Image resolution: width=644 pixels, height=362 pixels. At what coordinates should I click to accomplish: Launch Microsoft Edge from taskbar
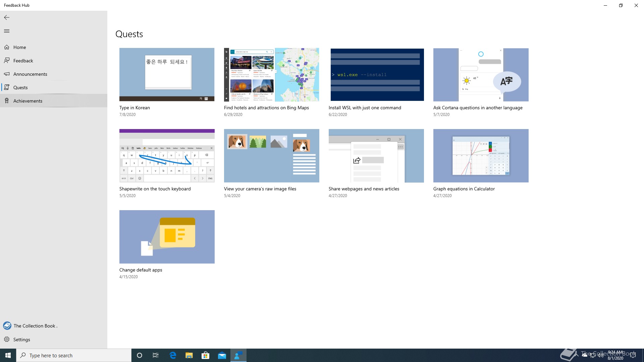pyautogui.click(x=173, y=355)
